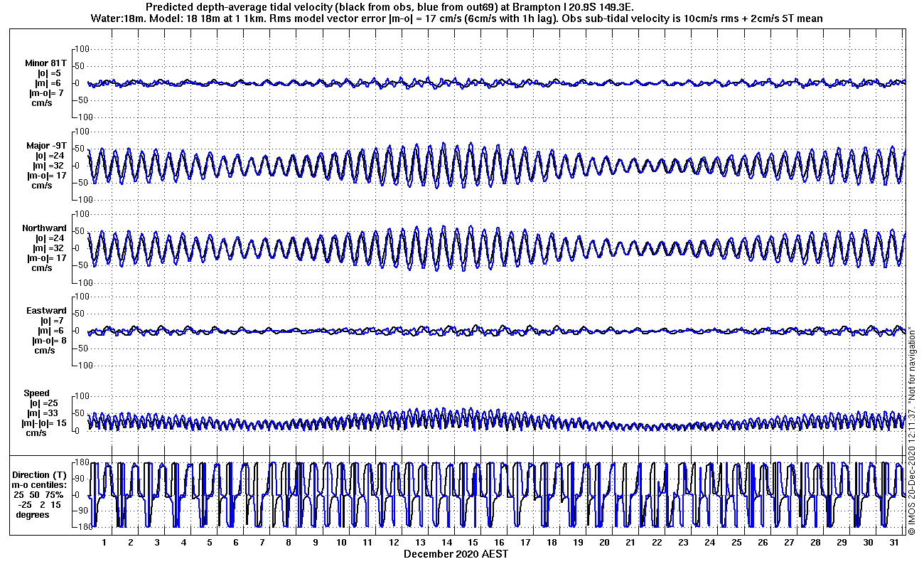Click the "cm/s" unit under the Speed stats
Screen dimensions: 924x569
pos(37,433)
